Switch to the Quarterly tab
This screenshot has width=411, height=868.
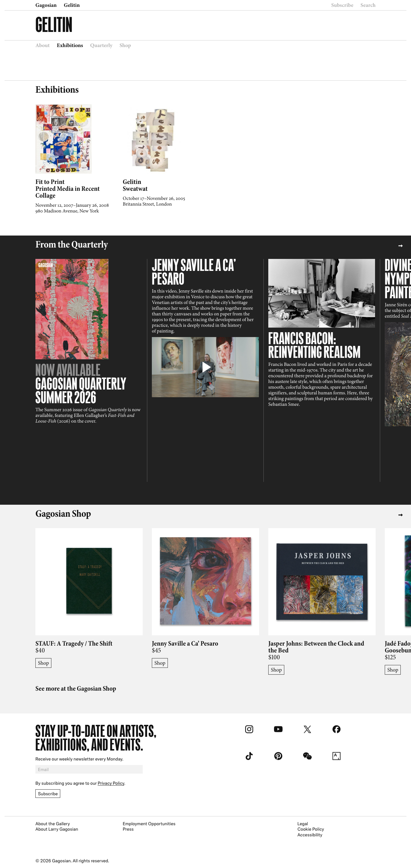(101, 46)
